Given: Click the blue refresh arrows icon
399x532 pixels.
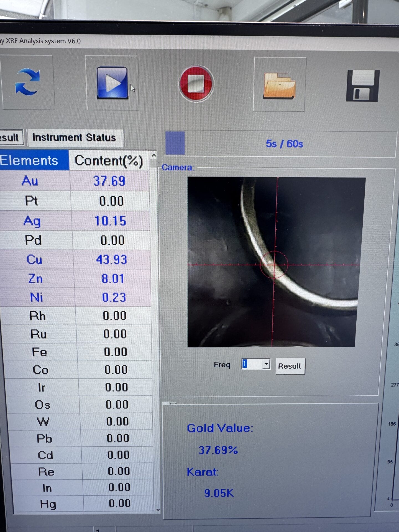Looking at the screenshot, I should point(27,82).
